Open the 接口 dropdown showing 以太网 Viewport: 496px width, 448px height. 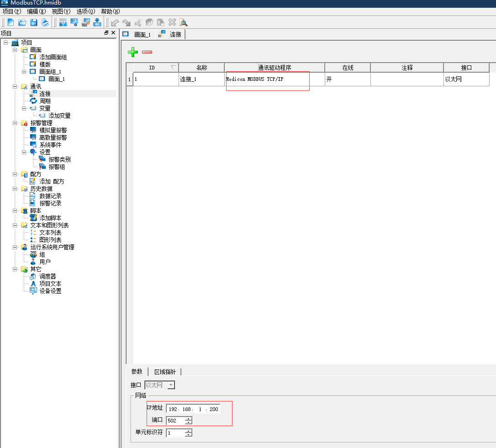click(160, 385)
